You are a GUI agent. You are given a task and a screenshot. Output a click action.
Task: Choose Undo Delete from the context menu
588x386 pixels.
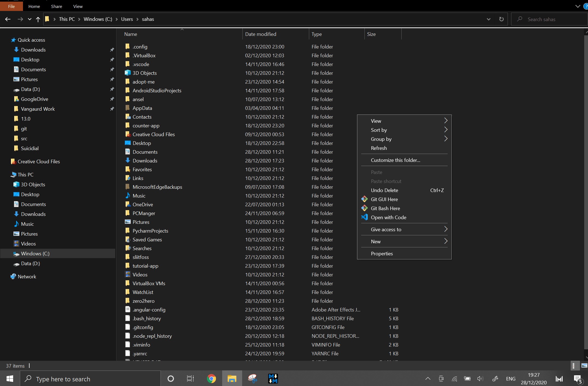384,190
